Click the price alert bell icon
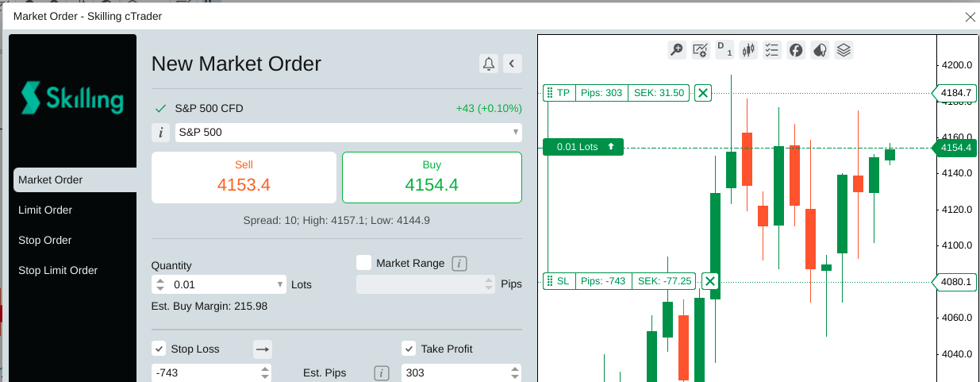The image size is (980, 382). click(x=489, y=64)
